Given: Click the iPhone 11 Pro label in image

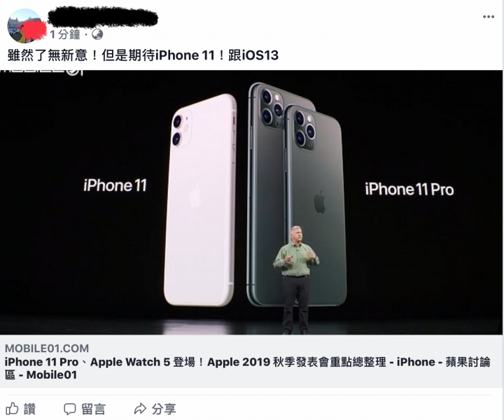Looking at the screenshot, I should point(409,189).
